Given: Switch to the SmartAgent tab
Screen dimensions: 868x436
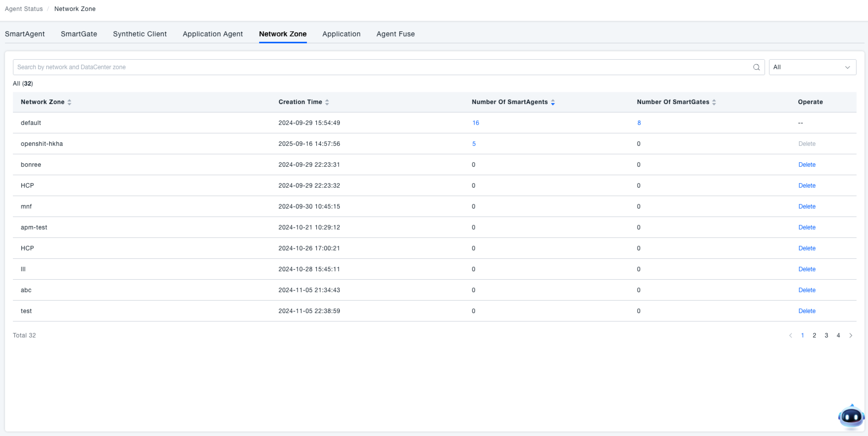Looking at the screenshot, I should click(x=25, y=34).
